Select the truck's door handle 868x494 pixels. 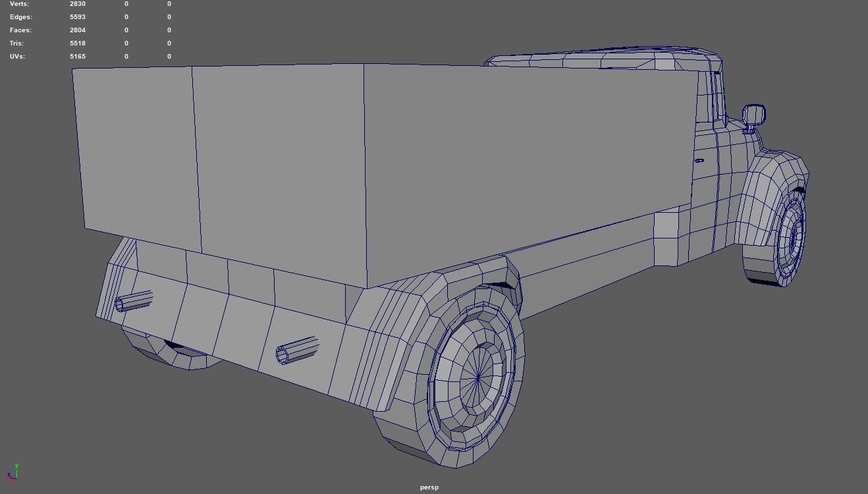(699, 160)
